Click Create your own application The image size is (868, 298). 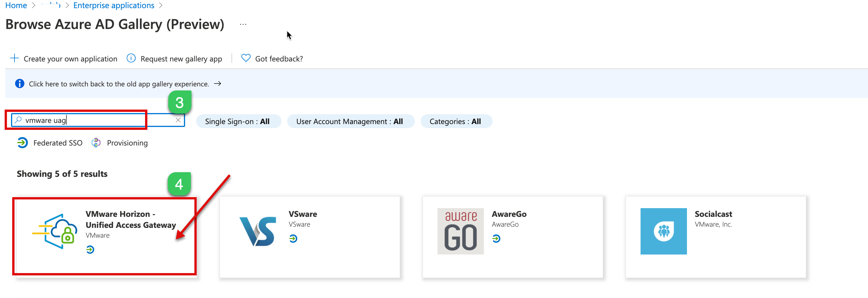[x=70, y=59]
